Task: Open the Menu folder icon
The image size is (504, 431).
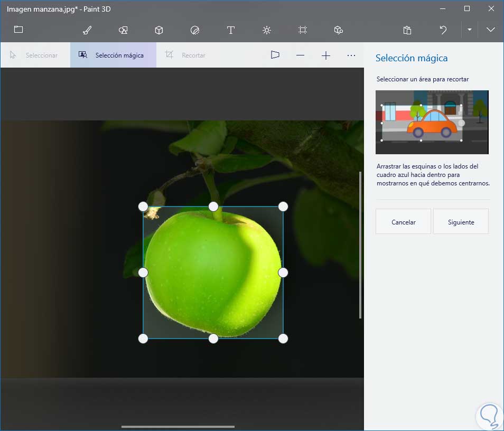Action: coord(18,30)
